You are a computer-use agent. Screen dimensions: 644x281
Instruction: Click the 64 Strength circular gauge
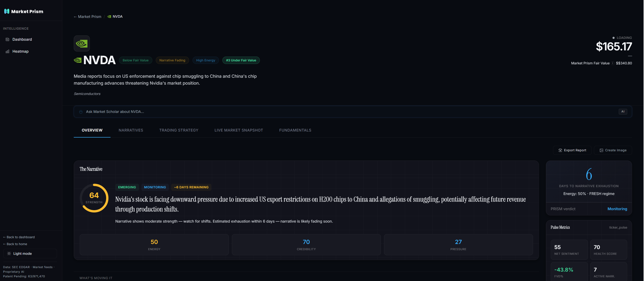pyautogui.click(x=94, y=198)
